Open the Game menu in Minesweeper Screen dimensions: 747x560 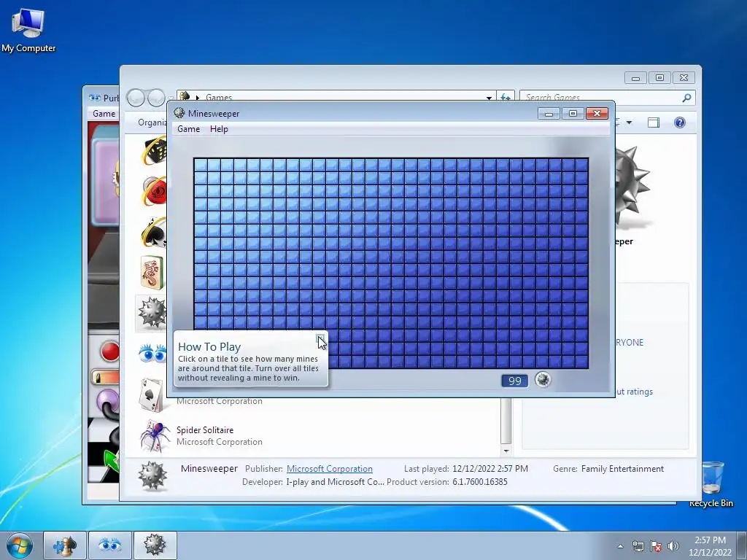tap(188, 129)
